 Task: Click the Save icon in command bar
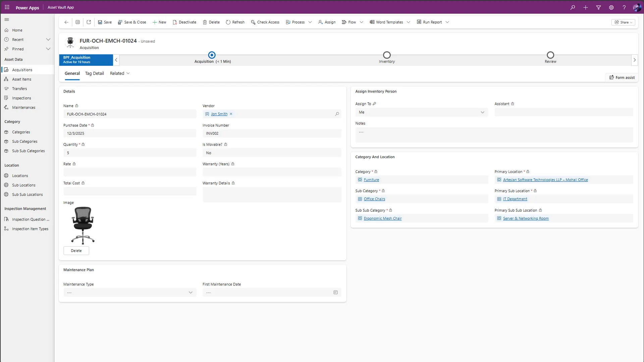100,22
